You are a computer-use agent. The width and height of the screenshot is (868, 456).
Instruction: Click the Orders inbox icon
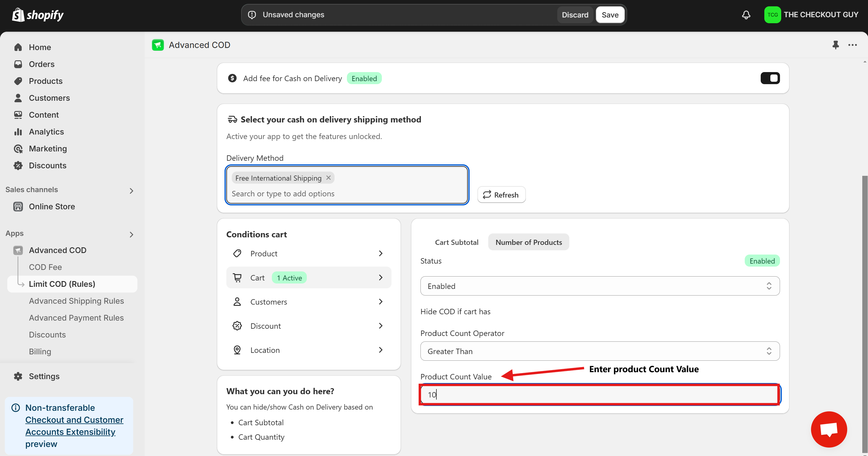(18, 64)
